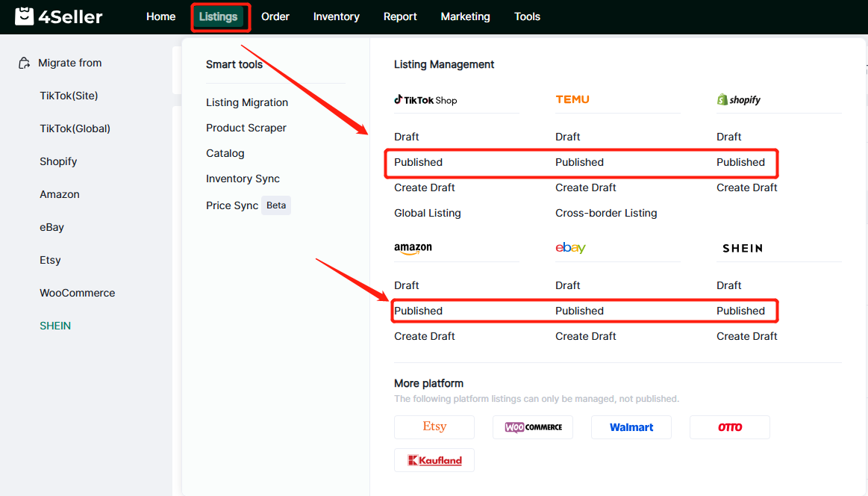Select the OTTO platform logo tile

coord(729,427)
